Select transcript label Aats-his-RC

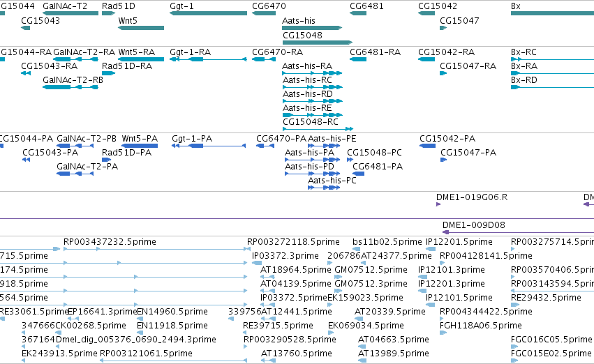307,80
